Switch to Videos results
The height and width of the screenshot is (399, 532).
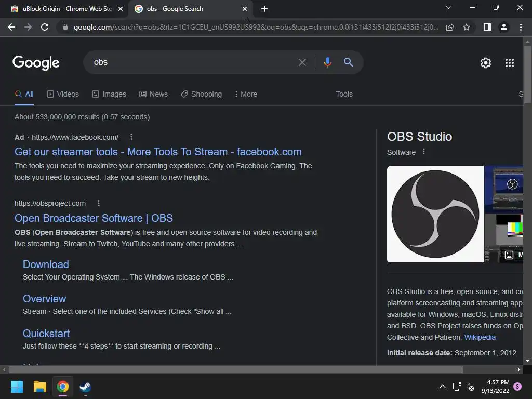click(x=63, y=95)
